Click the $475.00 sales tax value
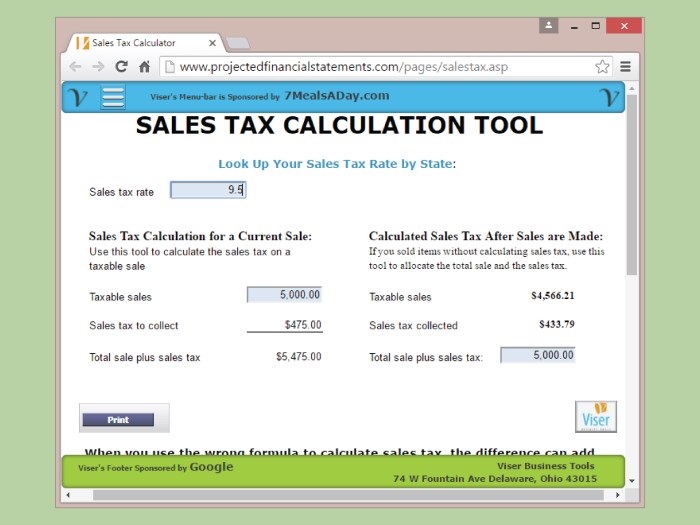Screen dimensions: 700x525 303,325
